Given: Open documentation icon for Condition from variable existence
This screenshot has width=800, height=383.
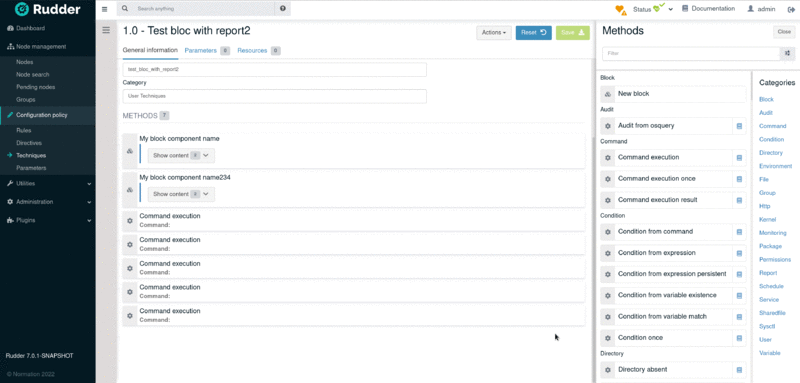Looking at the screenshot, I should pos(739,296).
